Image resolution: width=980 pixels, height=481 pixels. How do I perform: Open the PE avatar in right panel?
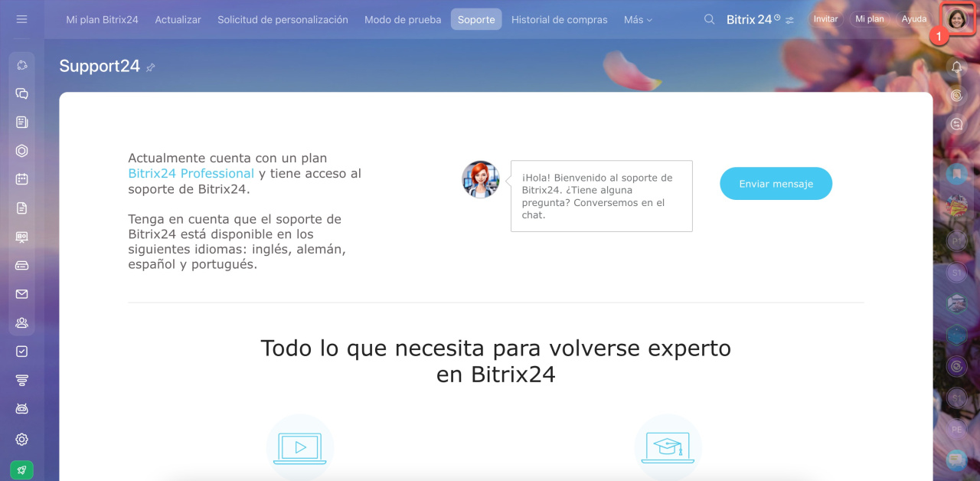point(956,429)
